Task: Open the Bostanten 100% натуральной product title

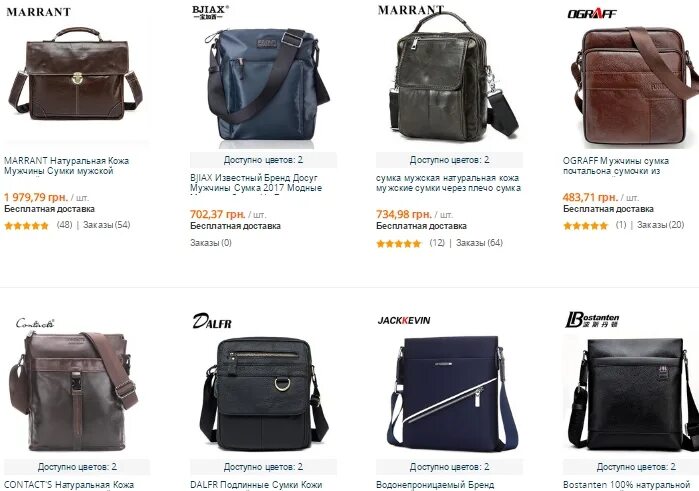Action: (626, 485)
